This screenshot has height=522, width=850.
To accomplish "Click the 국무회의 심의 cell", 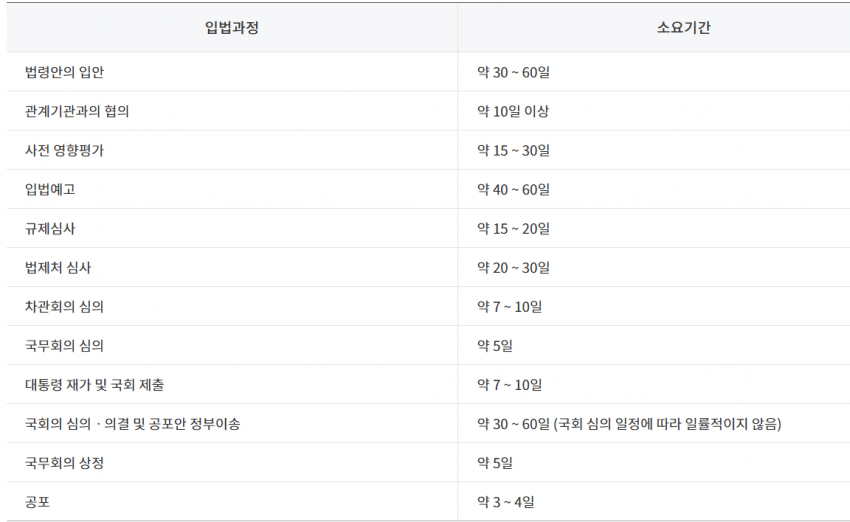I will pyautogui.click(x=64, y=346).
